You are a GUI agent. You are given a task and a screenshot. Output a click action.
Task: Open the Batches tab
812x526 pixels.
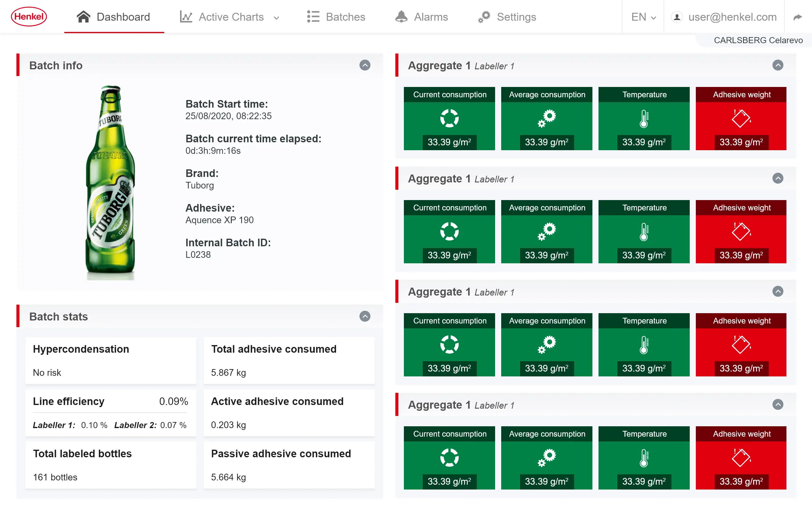click(336, 17)
